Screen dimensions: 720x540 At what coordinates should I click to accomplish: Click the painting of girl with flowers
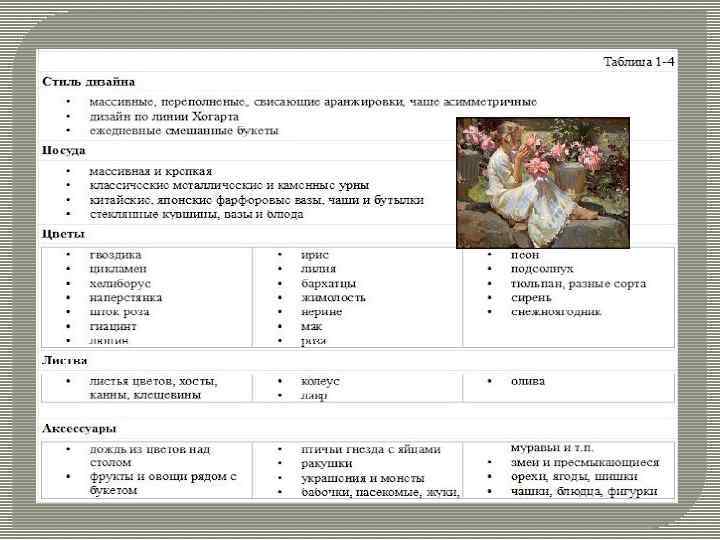[543, 183]
